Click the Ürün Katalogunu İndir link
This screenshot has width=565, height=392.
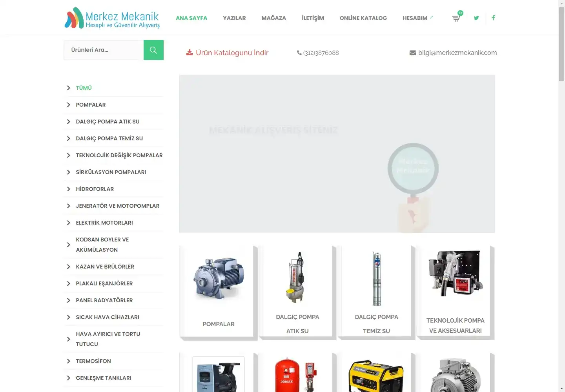(x=232, y=53)
